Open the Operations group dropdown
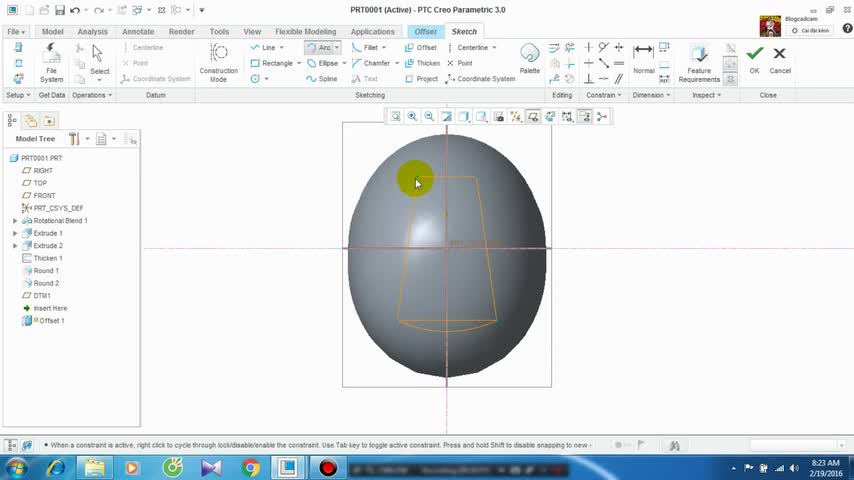854x480 pixels. 92,95
